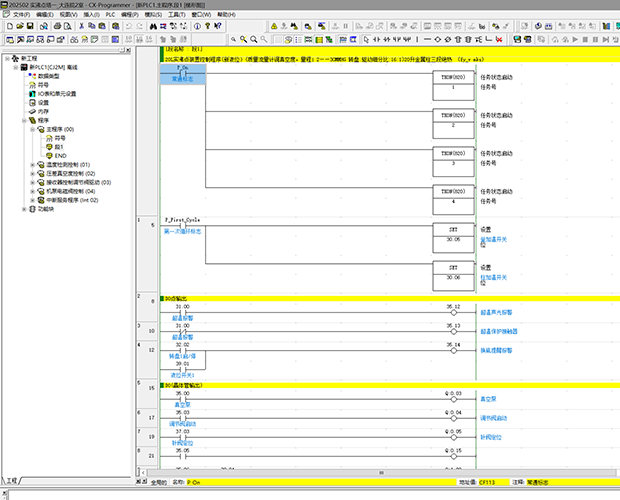Collapse the 主程序 (00) node
Viewport: 620px width, 500px height.
tap(33, 129)
